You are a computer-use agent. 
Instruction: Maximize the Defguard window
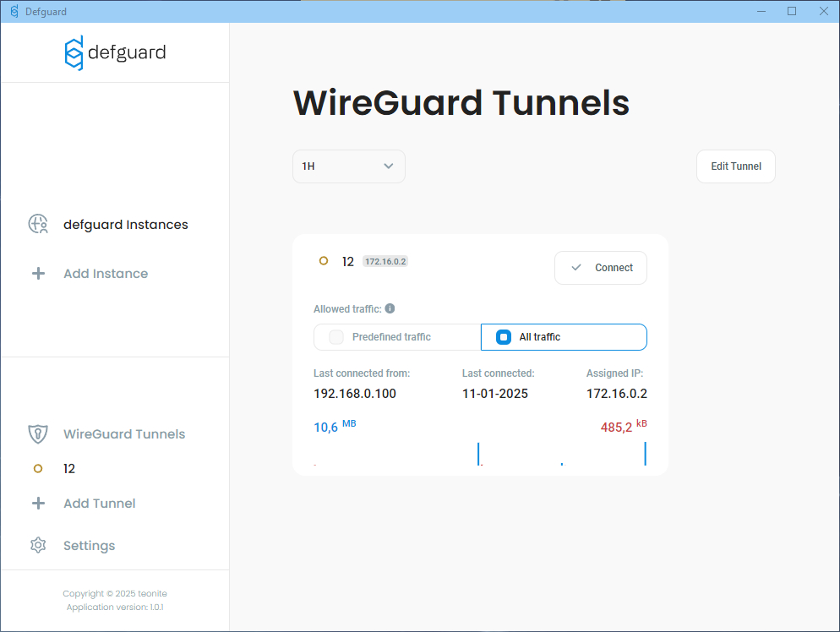pyautogui.click(x=792, y=11)
